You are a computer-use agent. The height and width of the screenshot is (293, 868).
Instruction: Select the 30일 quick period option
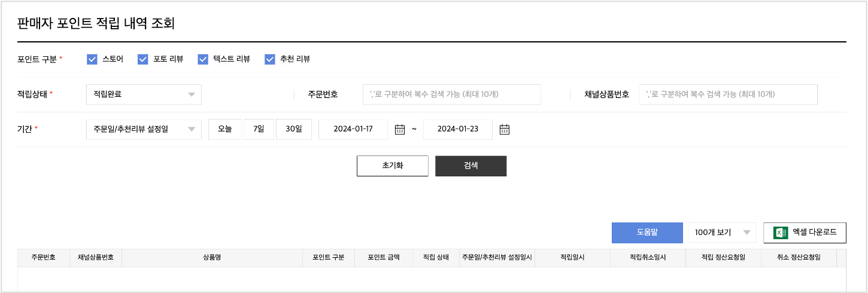pyautogui.click(x=293, y=129)
